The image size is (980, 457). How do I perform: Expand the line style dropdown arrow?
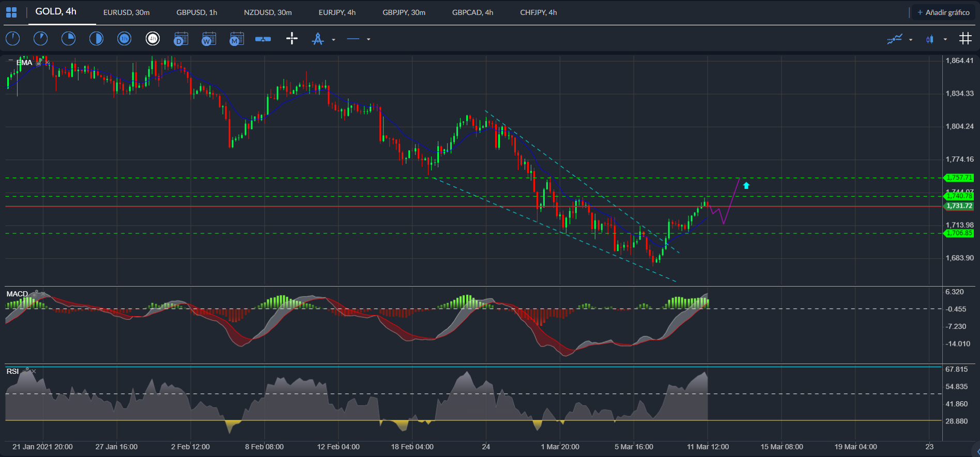(x=369, y=39)
